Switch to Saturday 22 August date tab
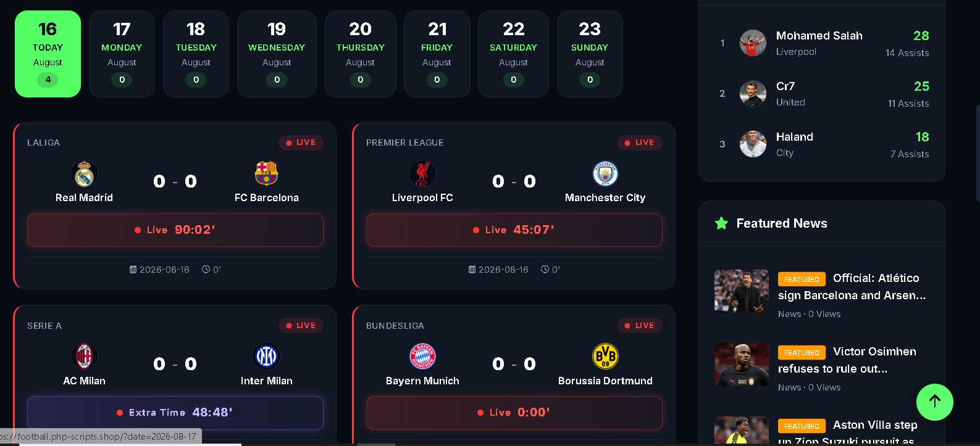 click(x=513, y=54)
